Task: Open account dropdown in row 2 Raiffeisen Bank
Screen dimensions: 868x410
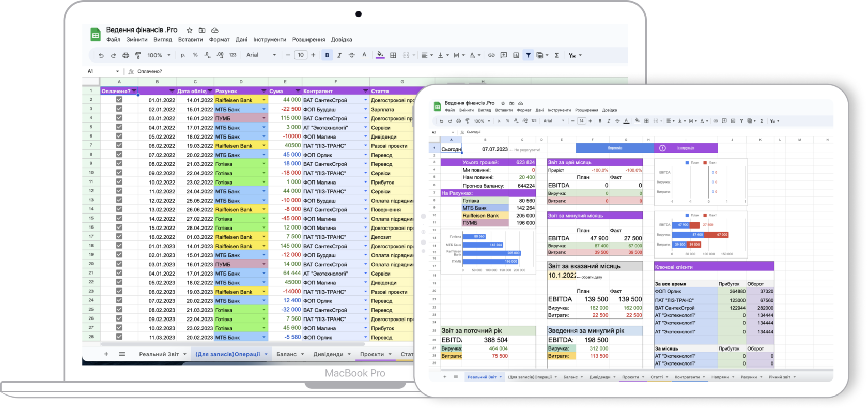Action: [x=264, y=100]
